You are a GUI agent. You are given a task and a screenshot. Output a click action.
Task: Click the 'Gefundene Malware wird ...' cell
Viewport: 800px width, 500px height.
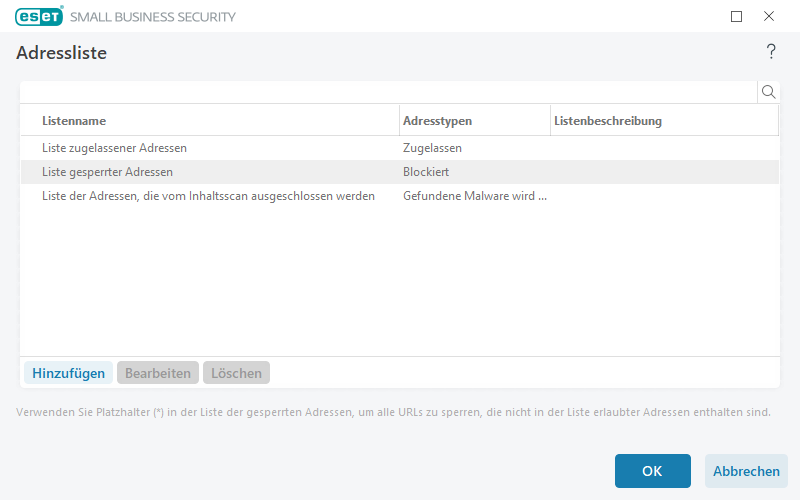[474, 196]
